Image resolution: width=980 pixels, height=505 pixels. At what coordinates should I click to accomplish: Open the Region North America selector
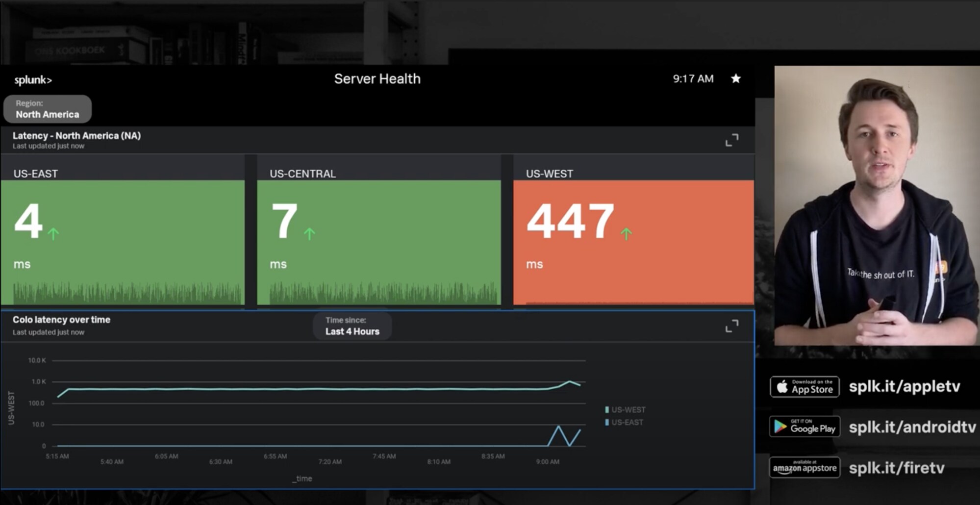(x=48, y=109)
